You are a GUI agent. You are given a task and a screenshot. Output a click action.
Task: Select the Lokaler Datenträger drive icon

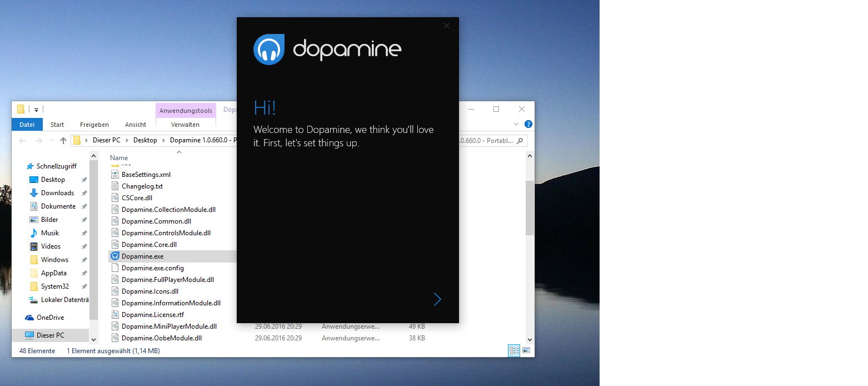point(33,300)
